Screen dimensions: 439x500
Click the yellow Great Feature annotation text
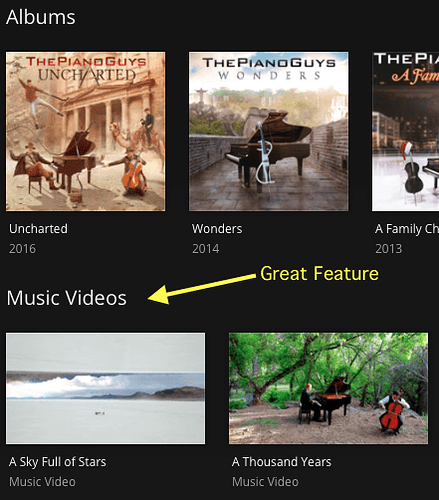point(319,274)
